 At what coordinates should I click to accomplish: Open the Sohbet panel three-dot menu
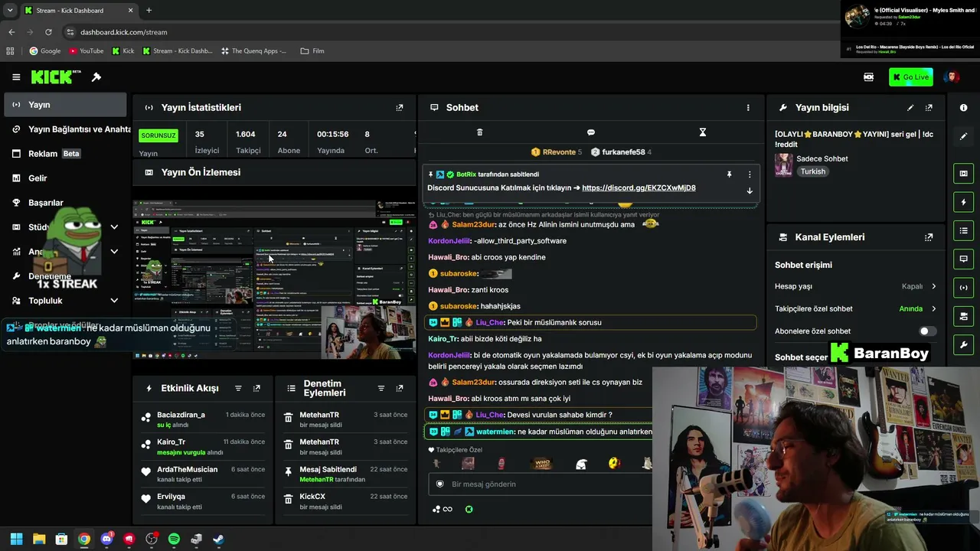pos(748,108)
